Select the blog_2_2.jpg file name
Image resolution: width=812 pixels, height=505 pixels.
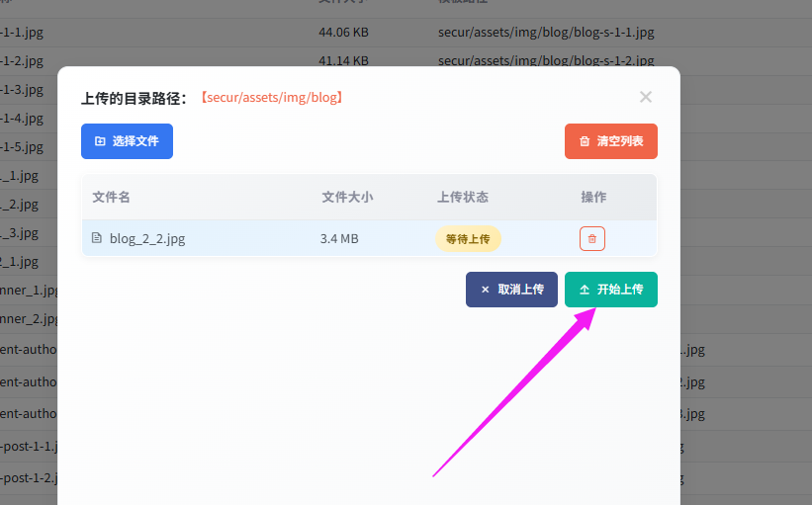coord(147,238)
